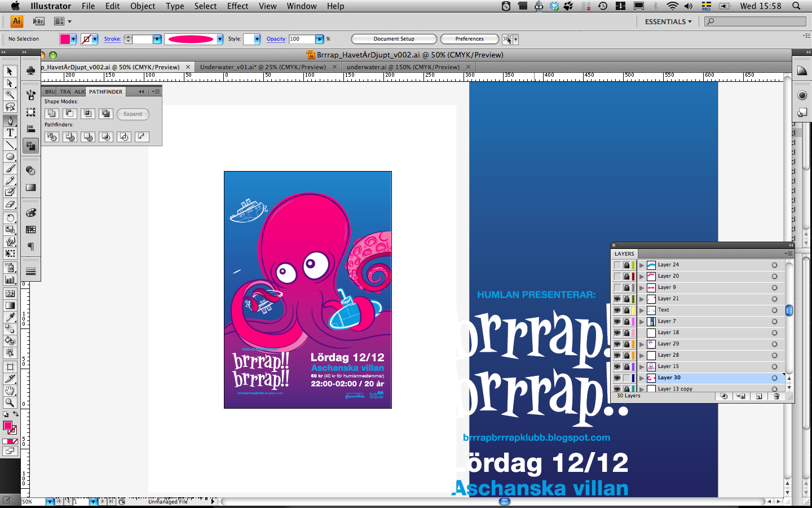Delete layer with the trash icon

pos(776,396)
